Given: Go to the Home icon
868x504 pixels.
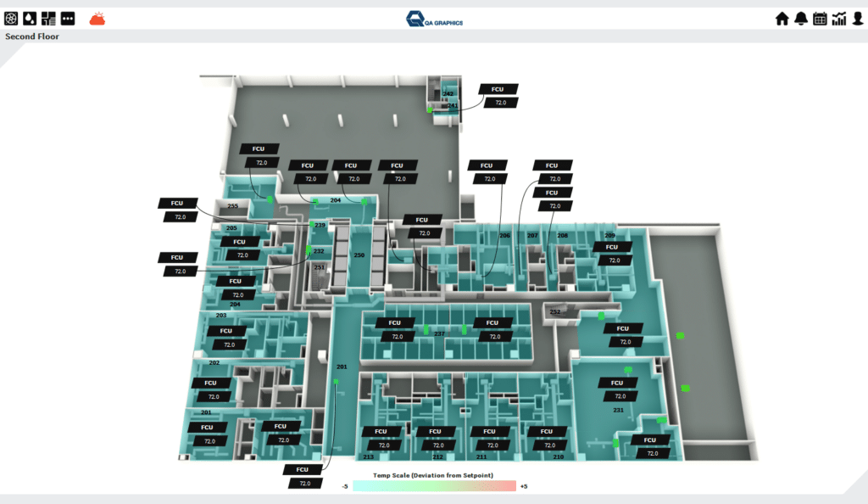Looking at the screenshot, I should (x=782, y=19).
